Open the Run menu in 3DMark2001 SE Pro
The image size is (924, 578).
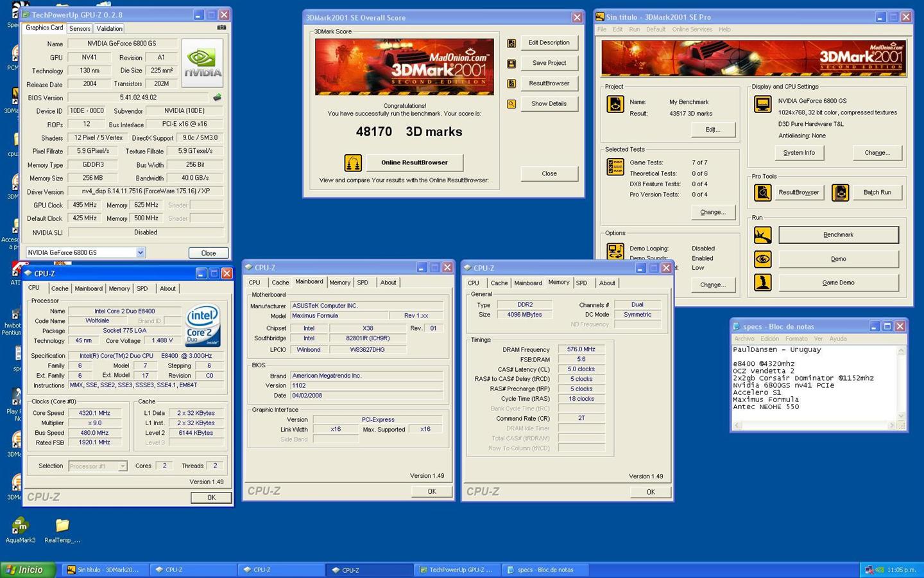[x=635, y=30]
